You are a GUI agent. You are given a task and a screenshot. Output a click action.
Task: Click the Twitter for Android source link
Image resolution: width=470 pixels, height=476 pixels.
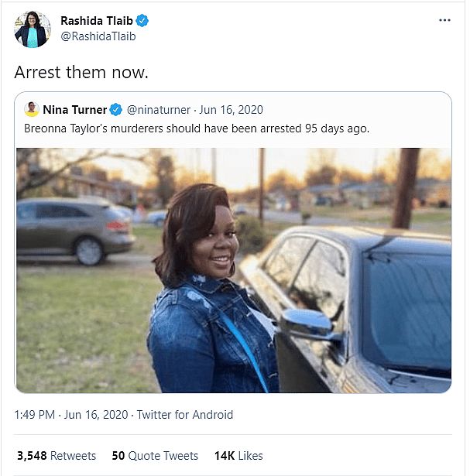click(184, 415)
